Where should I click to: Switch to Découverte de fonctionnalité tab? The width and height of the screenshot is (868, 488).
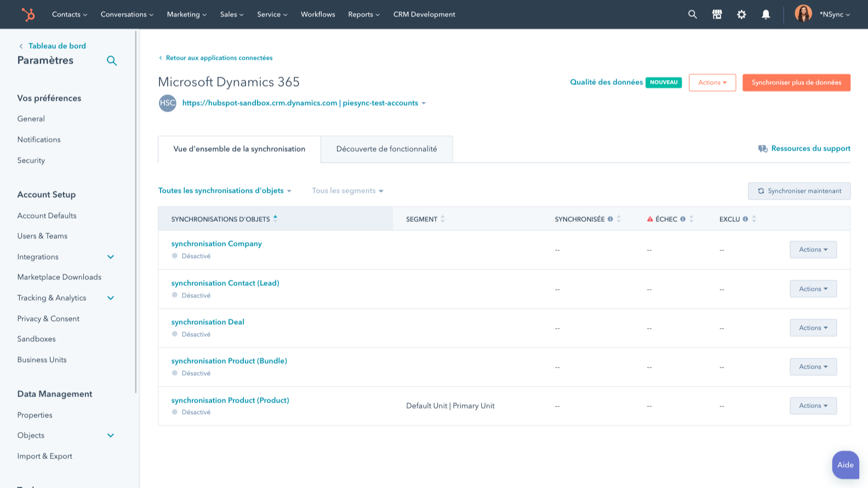[x=387, y=149]
